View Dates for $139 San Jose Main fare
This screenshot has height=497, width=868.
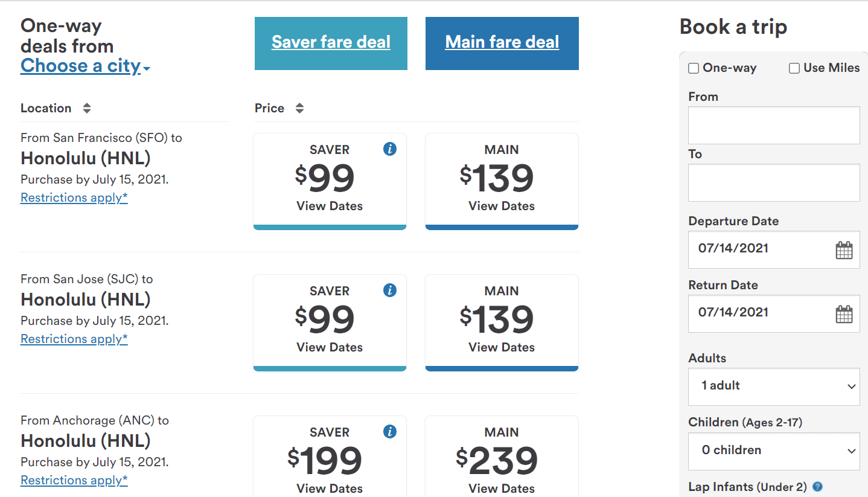(x=502, y=347)
